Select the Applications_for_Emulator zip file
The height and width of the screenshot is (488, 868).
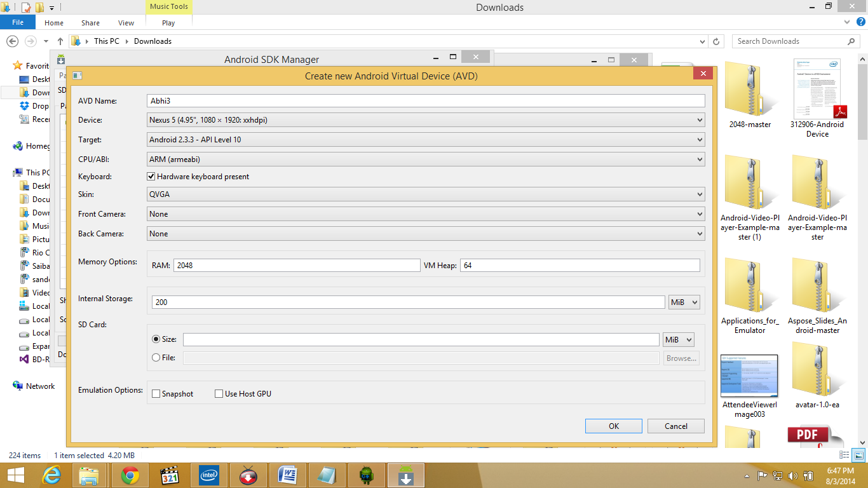(750, 295)
